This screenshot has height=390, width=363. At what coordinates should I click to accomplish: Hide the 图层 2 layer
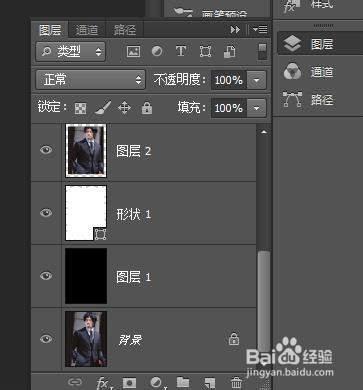point(46,150)
